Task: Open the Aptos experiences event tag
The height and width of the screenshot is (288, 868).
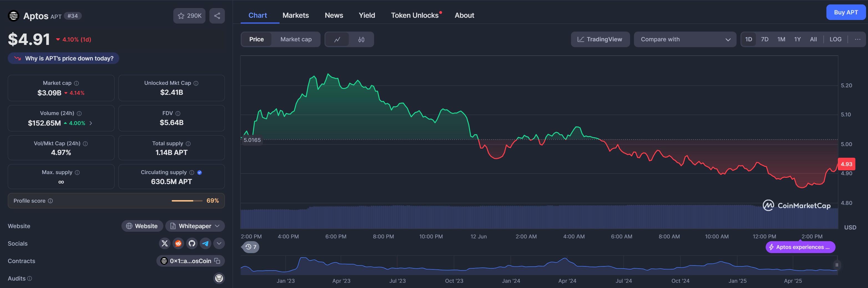Action: [800, 247]
